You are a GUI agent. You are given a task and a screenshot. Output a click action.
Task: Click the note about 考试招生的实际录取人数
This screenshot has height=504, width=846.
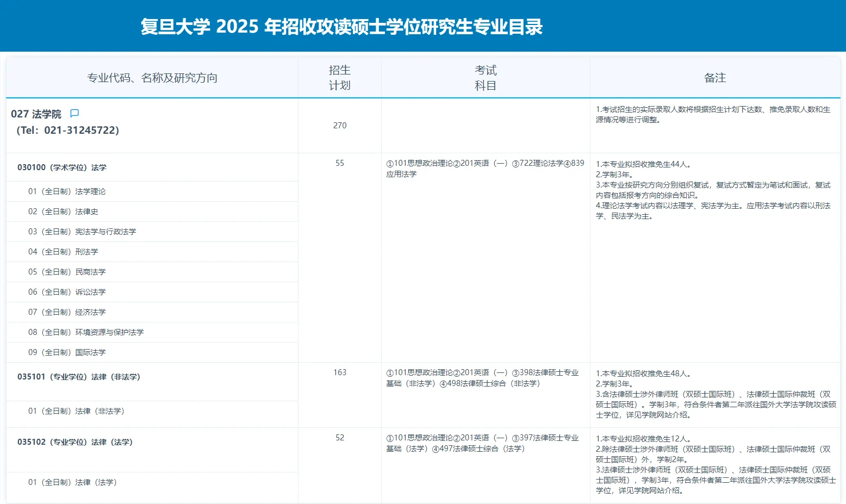click(713, 115)
